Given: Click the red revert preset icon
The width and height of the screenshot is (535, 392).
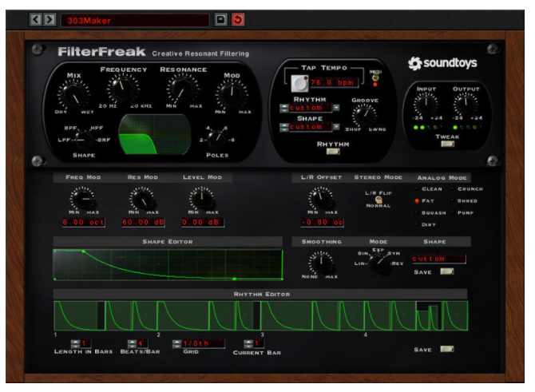Looking at the screenshot, I should click(x=238, y=20).
